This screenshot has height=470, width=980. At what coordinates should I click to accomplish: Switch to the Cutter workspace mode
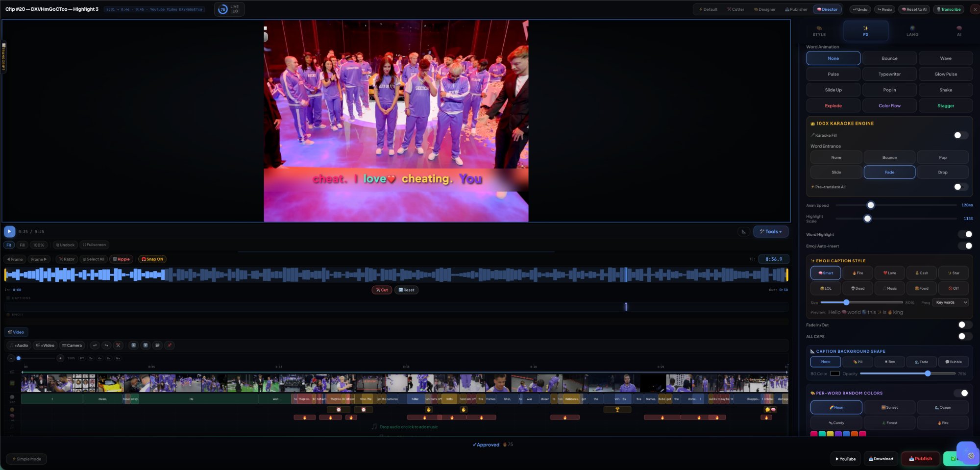[x=735, y=9]
